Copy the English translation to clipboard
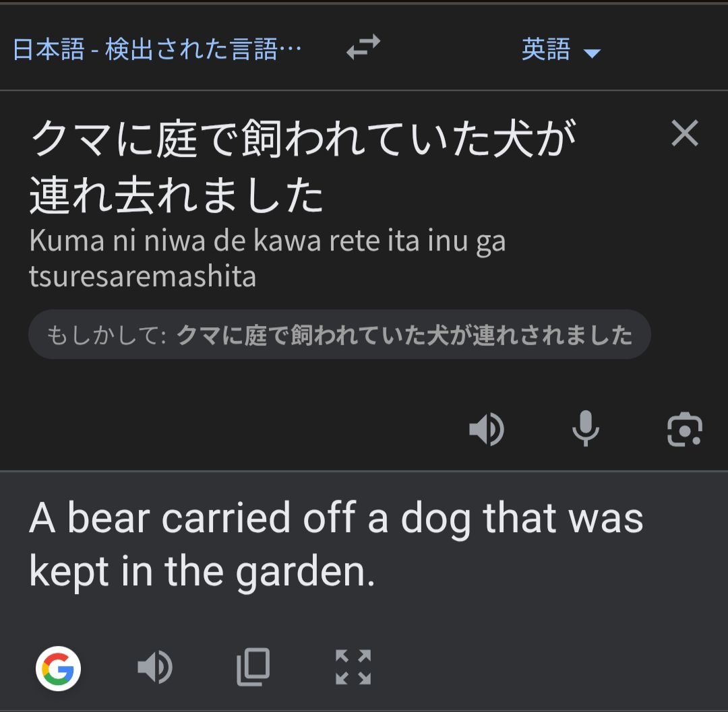728x712 pixels. point(253,668)
